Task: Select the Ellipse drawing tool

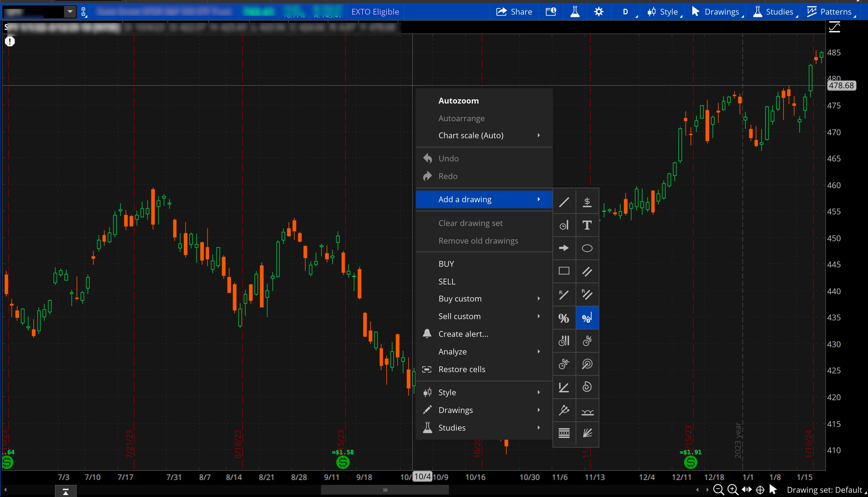Action: point(587,248)
